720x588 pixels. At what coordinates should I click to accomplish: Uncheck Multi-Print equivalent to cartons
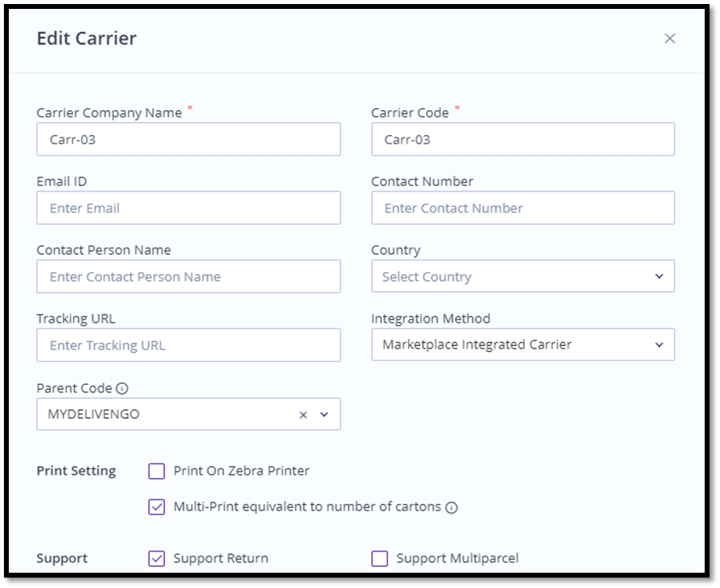[156, 507]
